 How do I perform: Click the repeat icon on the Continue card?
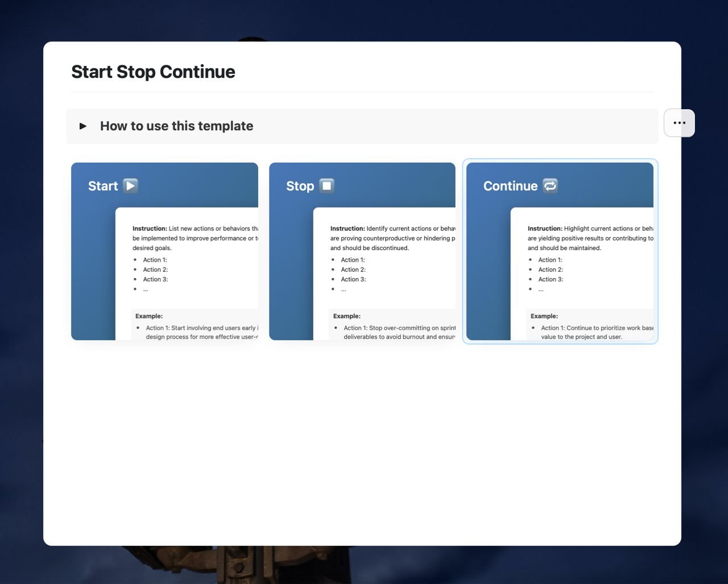549,185
